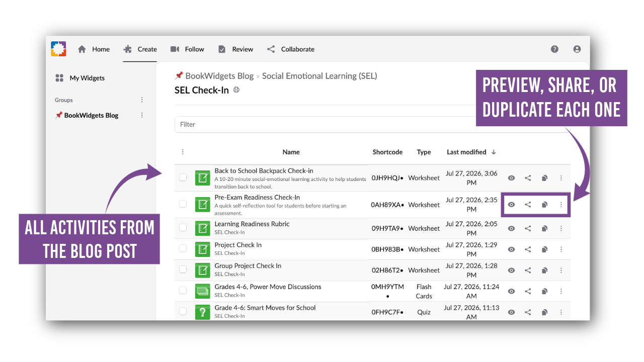Viewport: 644px width, 362px height.
Task: Open the user account profile icon
Action: [x=577, y=49]
